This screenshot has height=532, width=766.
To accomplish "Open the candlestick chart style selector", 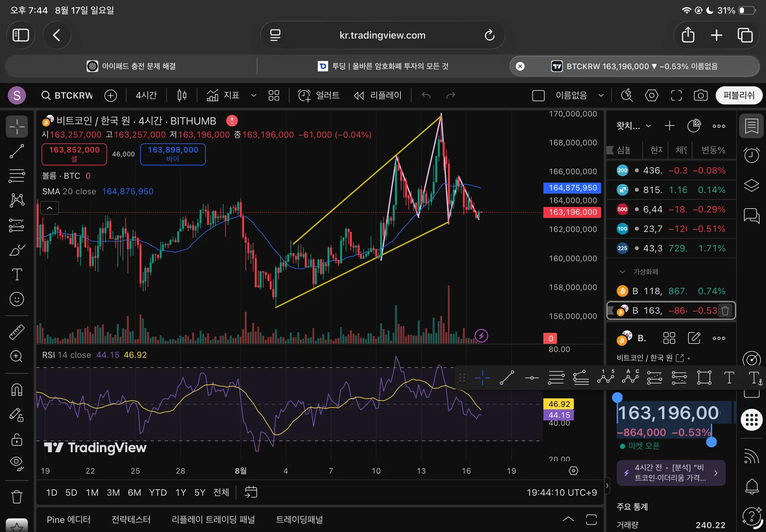I will pyautogui.click(x=182, y=96).
